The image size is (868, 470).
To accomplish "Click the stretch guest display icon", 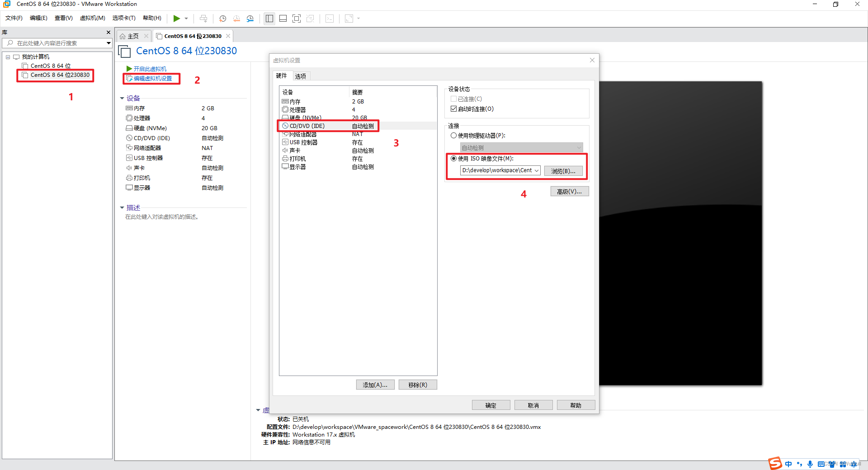I will 349,19.
